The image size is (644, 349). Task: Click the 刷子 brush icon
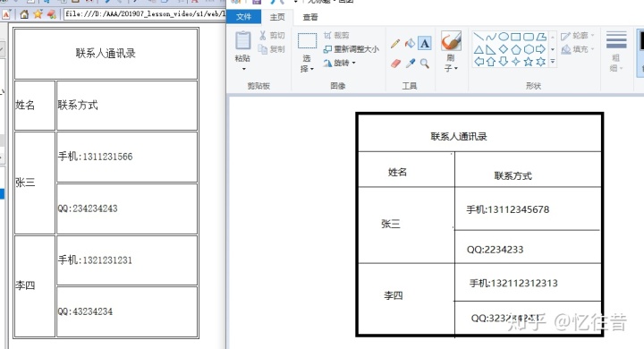pos(451,41)
